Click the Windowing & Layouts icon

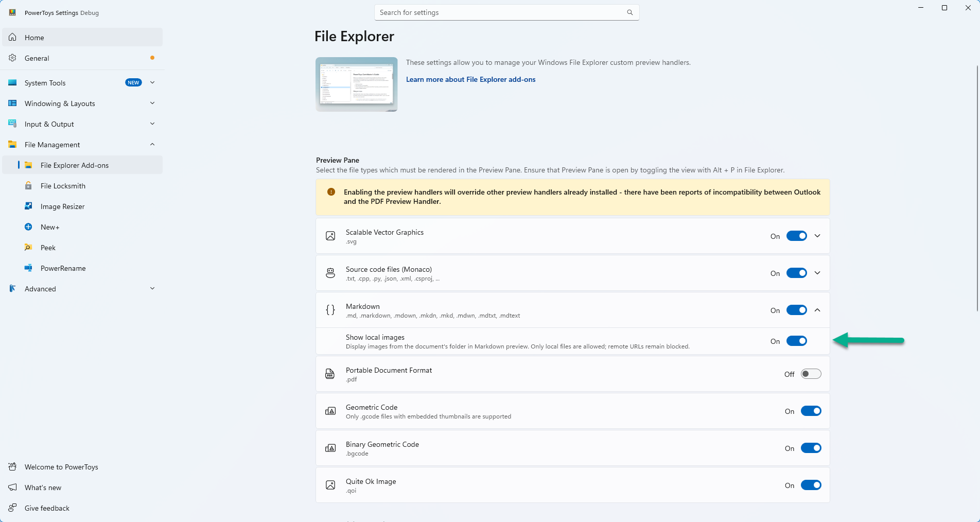click(x=12, y=103)
